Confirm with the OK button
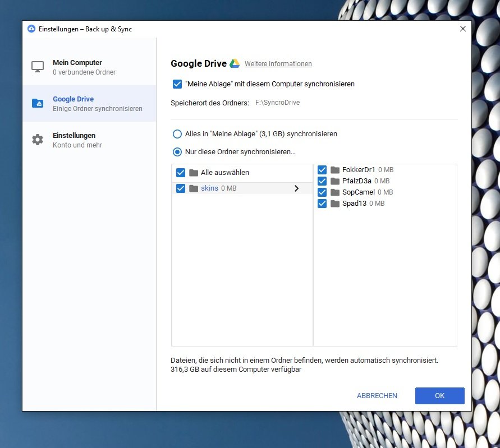The height and width of the screenshot is (448, 500). [440, 396]
